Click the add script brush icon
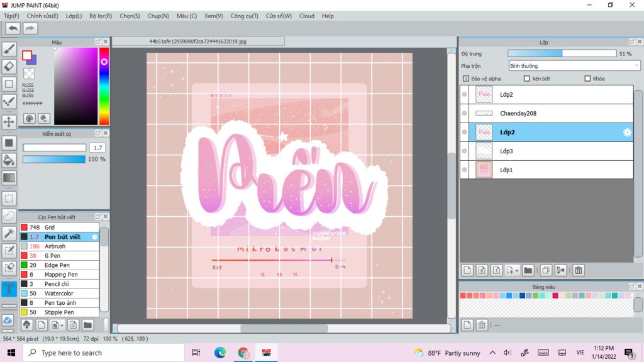Viewport: 644px width, 362px height. [73, 325]
